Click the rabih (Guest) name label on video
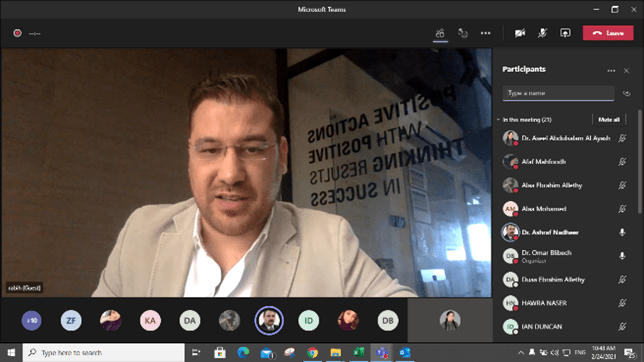644x362 pixels. coord(25,288)
